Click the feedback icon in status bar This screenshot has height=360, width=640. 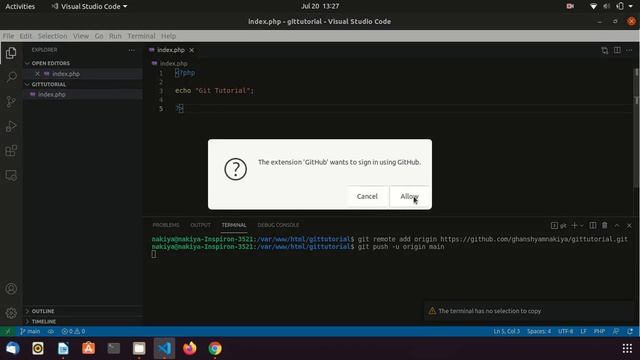[x=616, y=331]
